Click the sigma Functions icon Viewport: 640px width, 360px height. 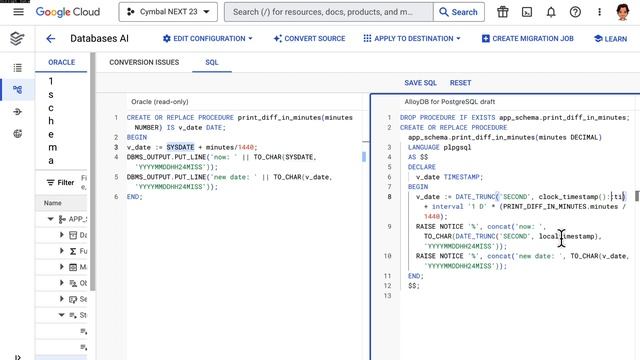[73, 251]
